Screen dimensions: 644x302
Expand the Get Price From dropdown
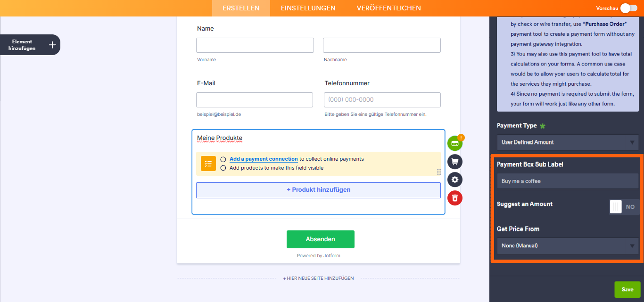coord(568,245)
